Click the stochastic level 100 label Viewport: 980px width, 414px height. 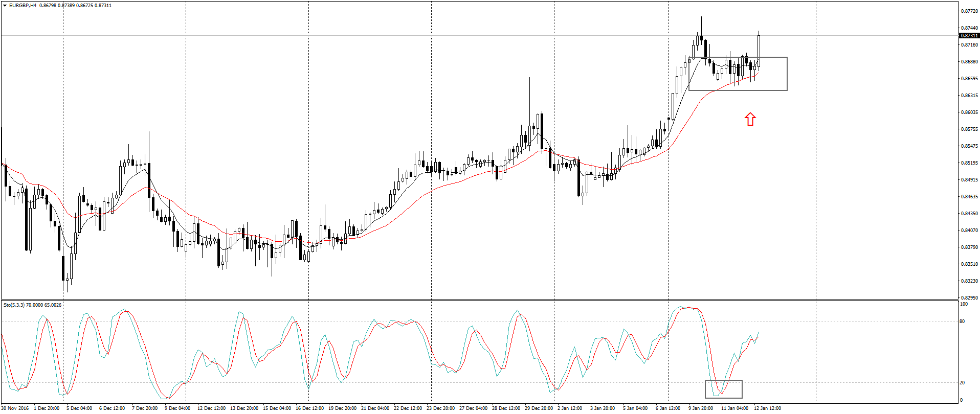964,304
